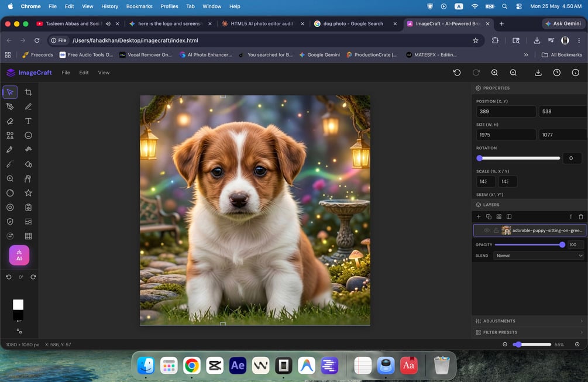
Task: Bookmark this page with star icon
Action: tap(476, 40)
